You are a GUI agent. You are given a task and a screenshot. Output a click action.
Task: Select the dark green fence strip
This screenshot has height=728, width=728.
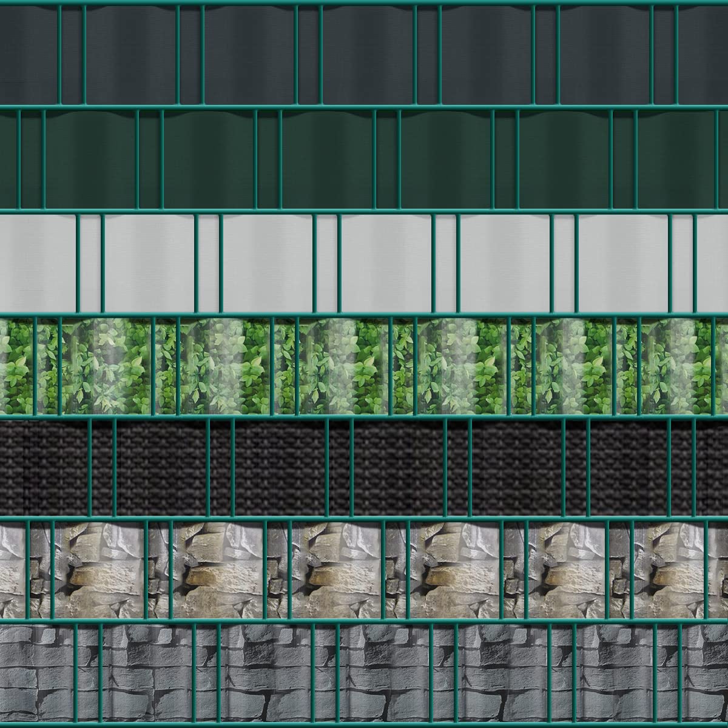[364, 159]
